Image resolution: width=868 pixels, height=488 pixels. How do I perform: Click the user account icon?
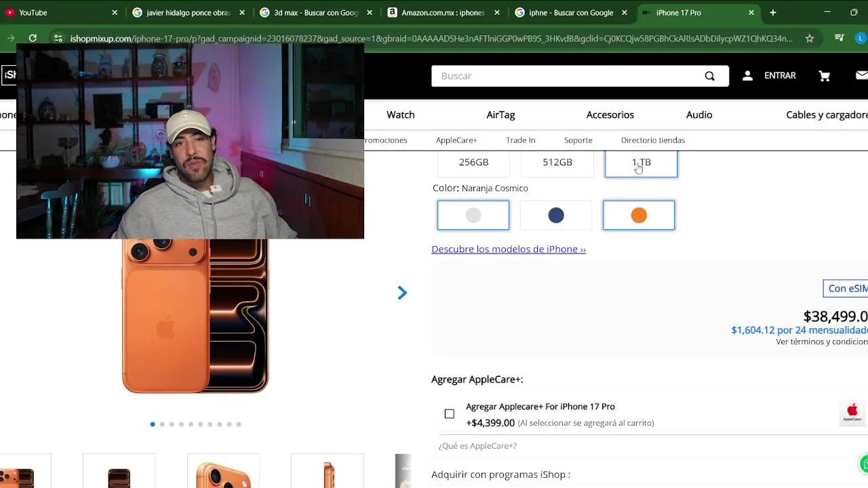(x=747, y=76)
